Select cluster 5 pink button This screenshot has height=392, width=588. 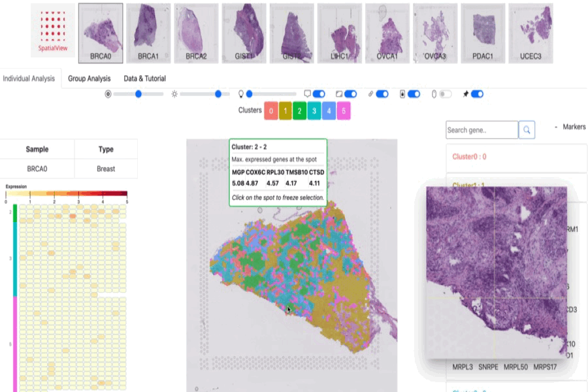344,111
